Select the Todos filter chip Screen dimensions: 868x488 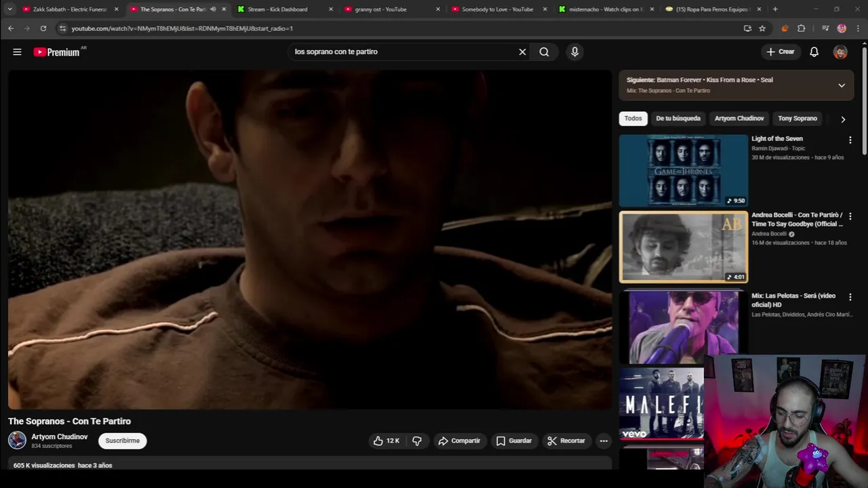[633, 119]
